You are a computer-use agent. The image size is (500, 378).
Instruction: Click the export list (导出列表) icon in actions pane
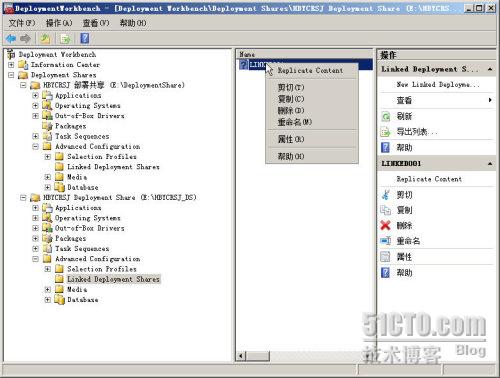pos(385,132)
